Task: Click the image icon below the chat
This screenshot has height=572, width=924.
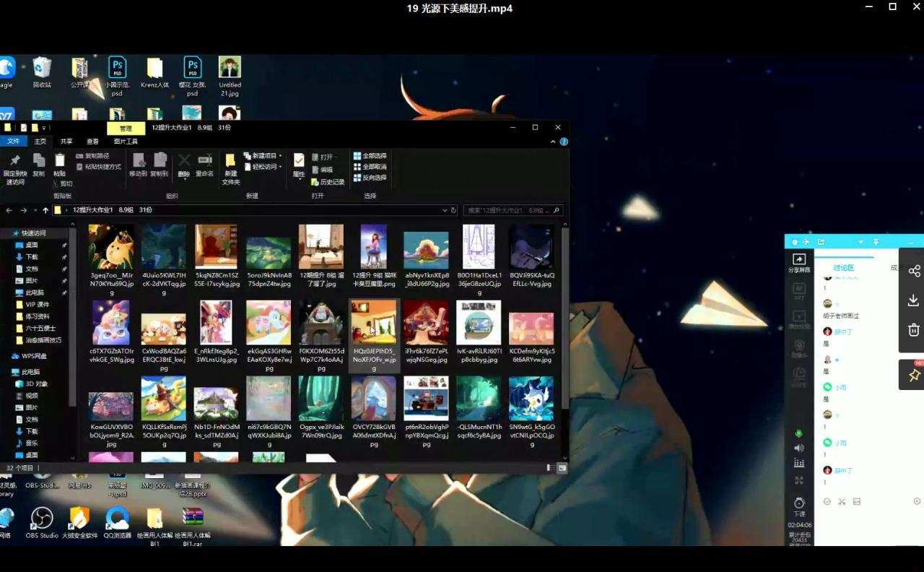Action: point(857,501)
